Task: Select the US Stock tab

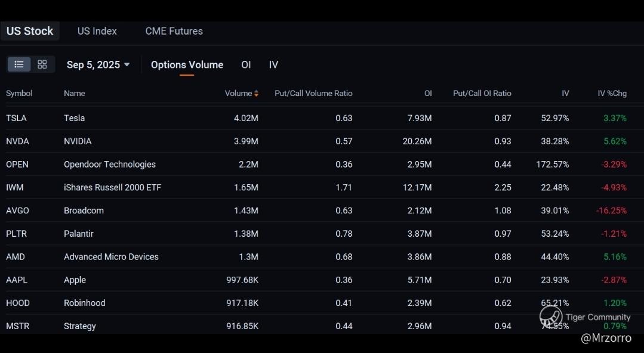Action: [x=30, y=31]
